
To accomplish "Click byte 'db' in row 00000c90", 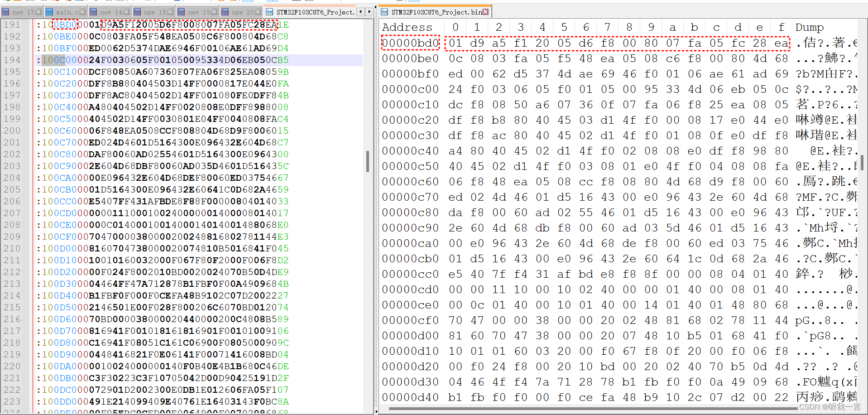I will [x=542, y=228].
